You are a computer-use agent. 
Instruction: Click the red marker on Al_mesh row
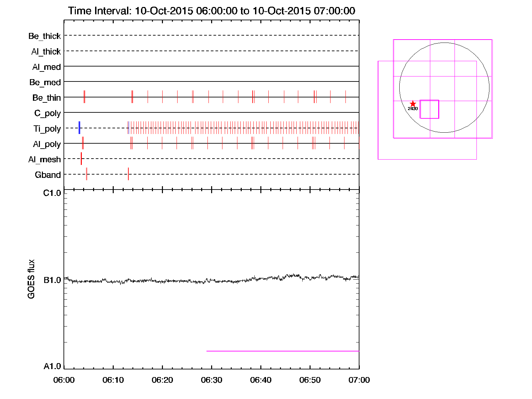pos(81,159)
